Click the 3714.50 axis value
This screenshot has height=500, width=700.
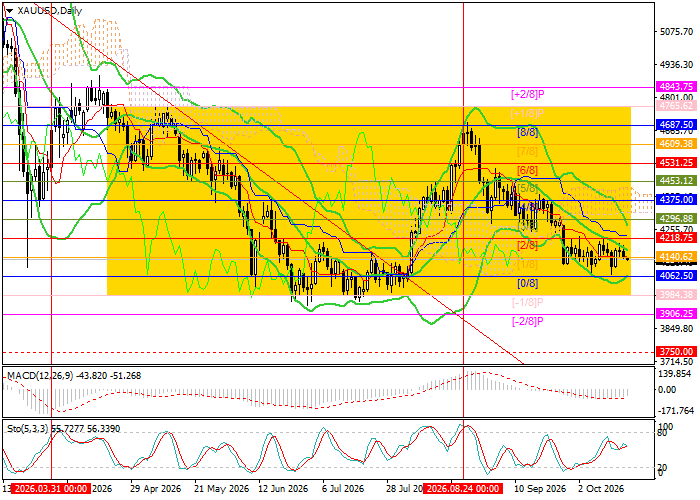pos(676,362)
